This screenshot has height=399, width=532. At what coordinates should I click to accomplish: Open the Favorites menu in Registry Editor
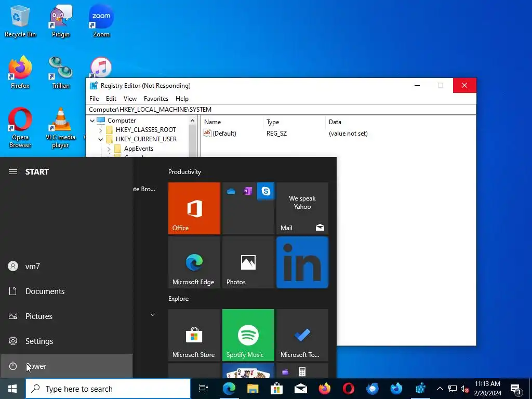tap(156, 99)
